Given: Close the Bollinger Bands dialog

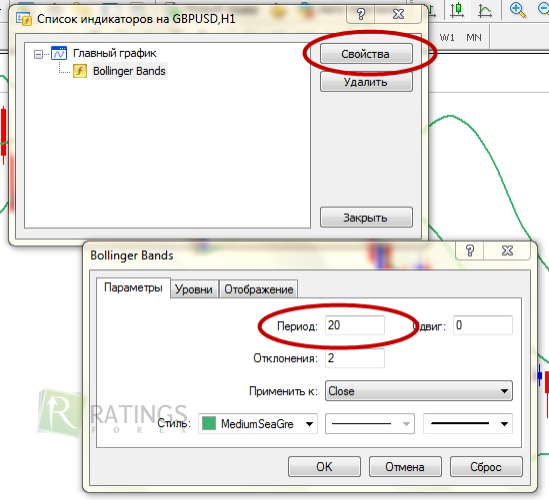Looking at the screenshot, I should tap(507, 250).
